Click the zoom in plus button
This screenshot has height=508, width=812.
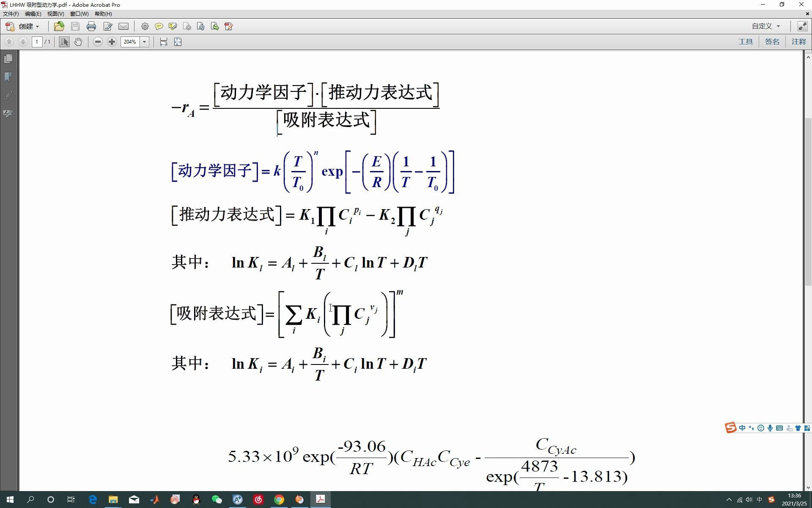112,41
